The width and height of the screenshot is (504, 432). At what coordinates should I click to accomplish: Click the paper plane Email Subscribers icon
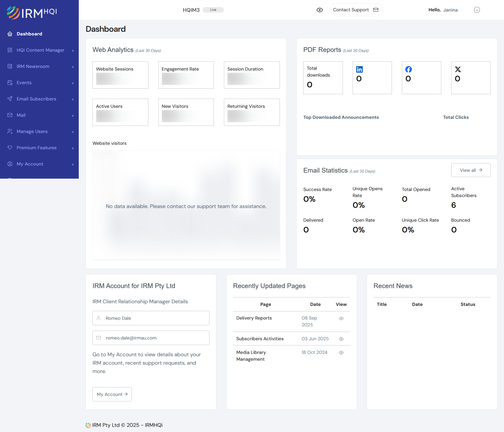click(x=10, y=99)
